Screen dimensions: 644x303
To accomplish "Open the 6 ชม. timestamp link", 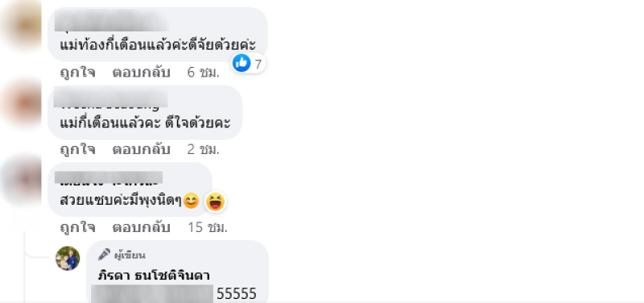I will [204, 73].
